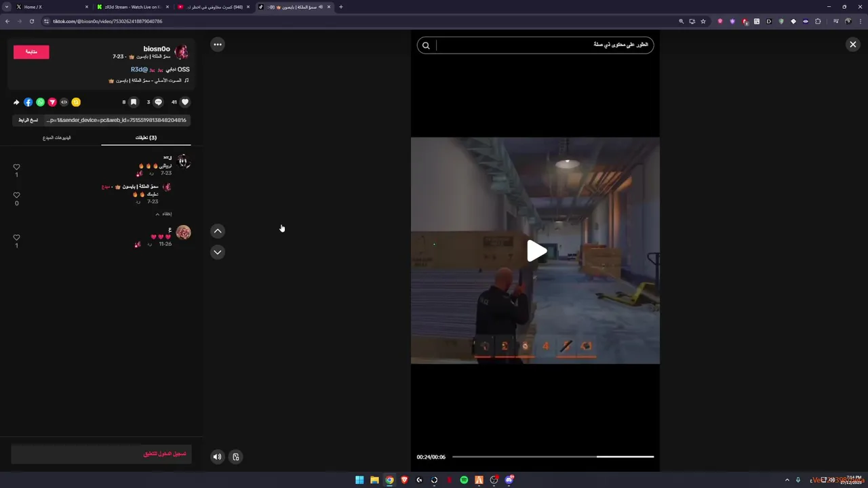
Task: Switch to the YouTube browser tab
Action: click(x=213, y=7)
